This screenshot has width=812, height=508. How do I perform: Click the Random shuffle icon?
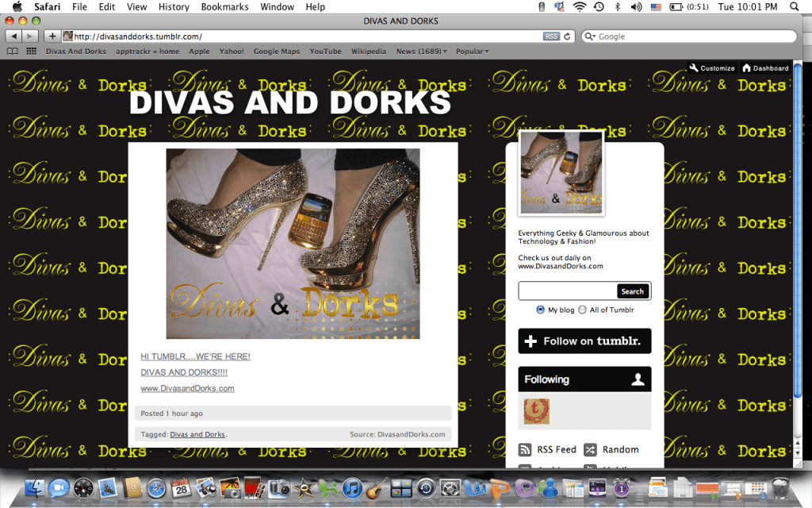tap(590, 449)
